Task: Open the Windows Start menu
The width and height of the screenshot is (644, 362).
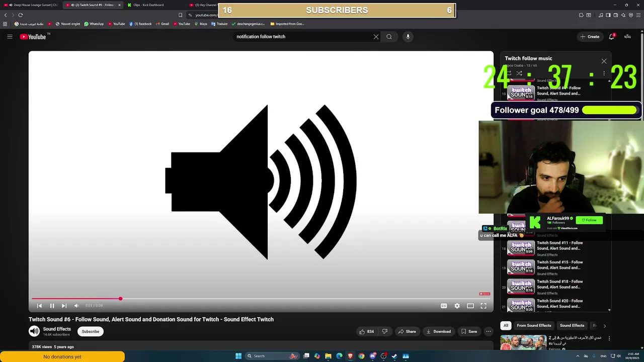Action: [238, 356]
